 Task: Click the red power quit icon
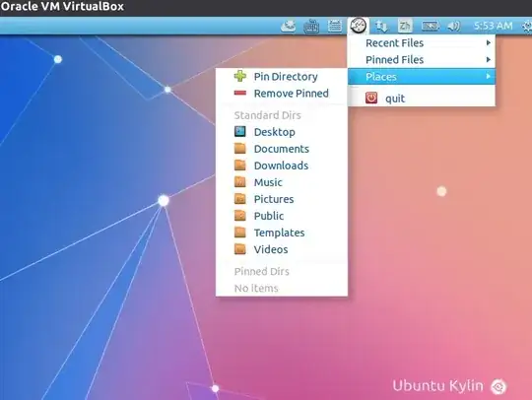(371, 99)
